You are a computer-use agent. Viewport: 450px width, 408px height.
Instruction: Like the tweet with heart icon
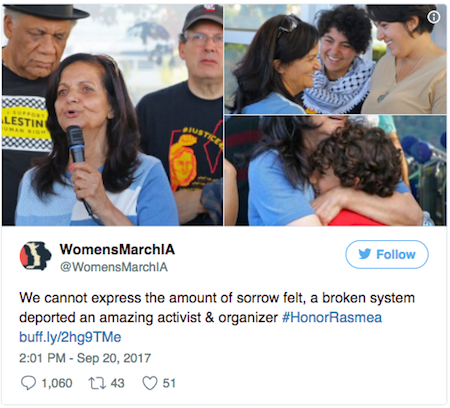click(150, 383)
